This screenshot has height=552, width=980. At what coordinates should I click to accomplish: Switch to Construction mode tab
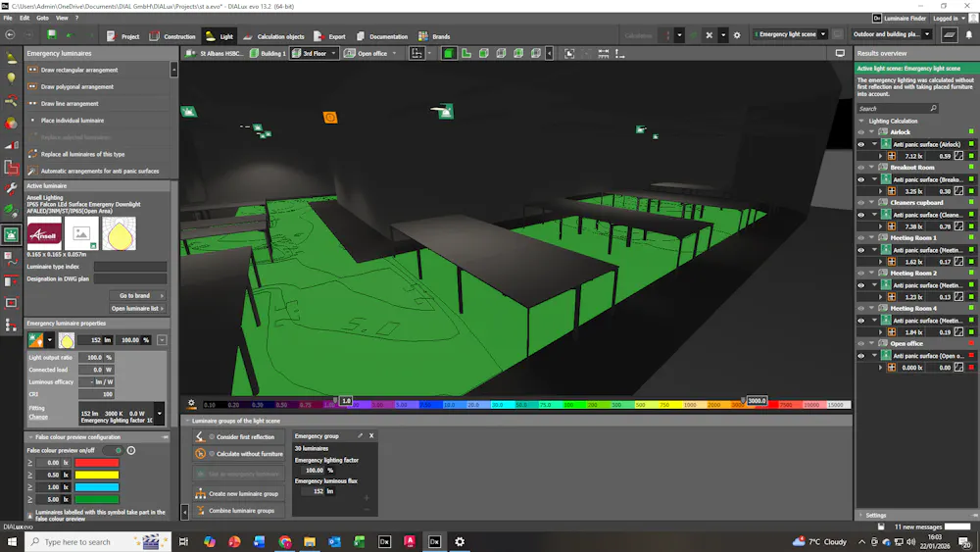pos(172,36)
